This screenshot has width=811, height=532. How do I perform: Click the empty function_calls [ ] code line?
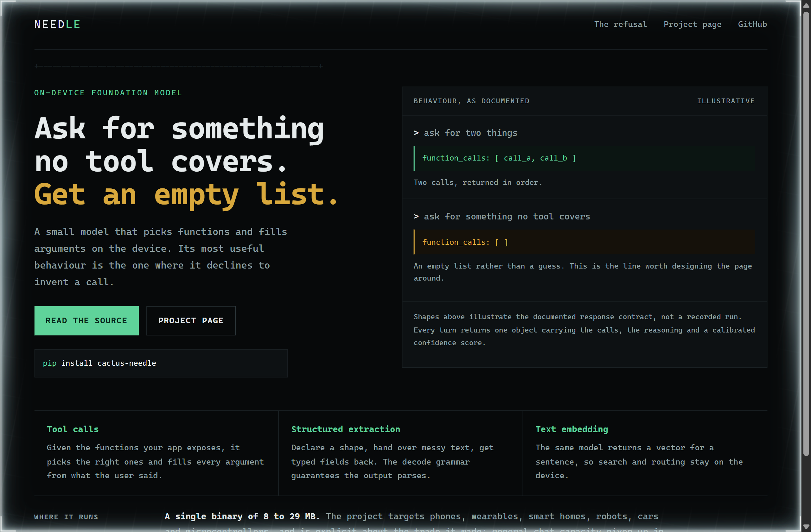584,242
